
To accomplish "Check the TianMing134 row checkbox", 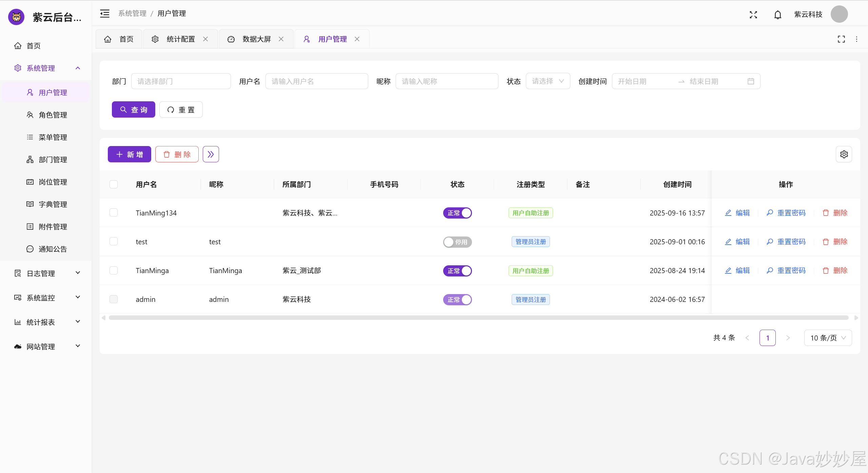I will pyautogui.click(x=114, y=212).
